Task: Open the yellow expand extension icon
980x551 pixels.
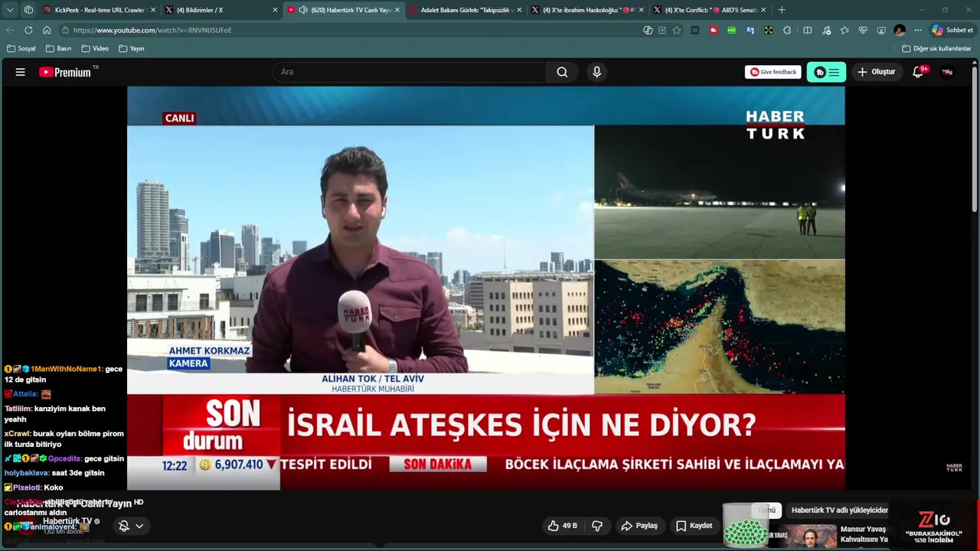Action: (x=769, y=30)
